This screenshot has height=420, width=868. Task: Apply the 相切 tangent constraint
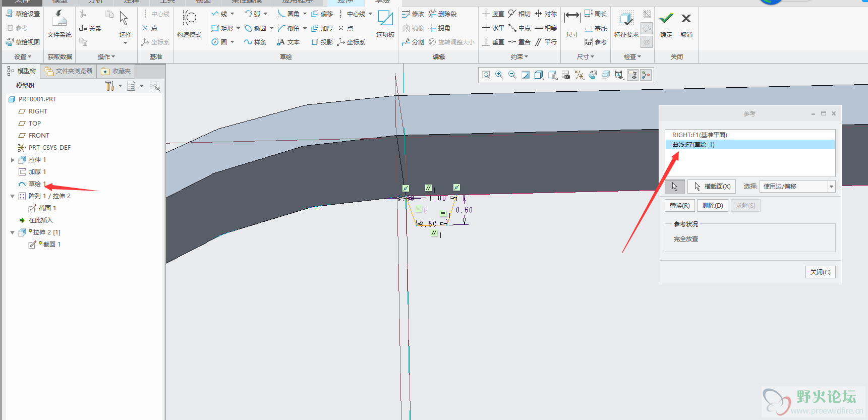coord(519,14)
